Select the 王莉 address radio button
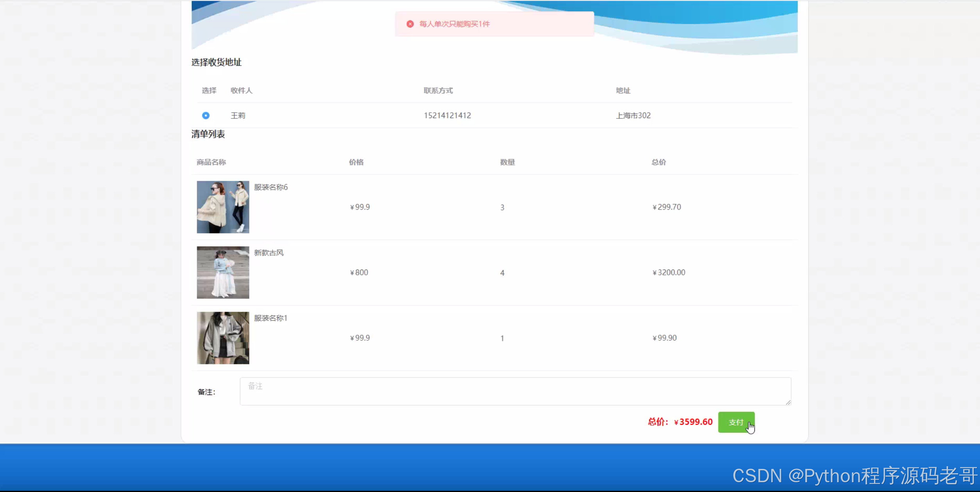The image size is (980, 492). tap(206, 115)
